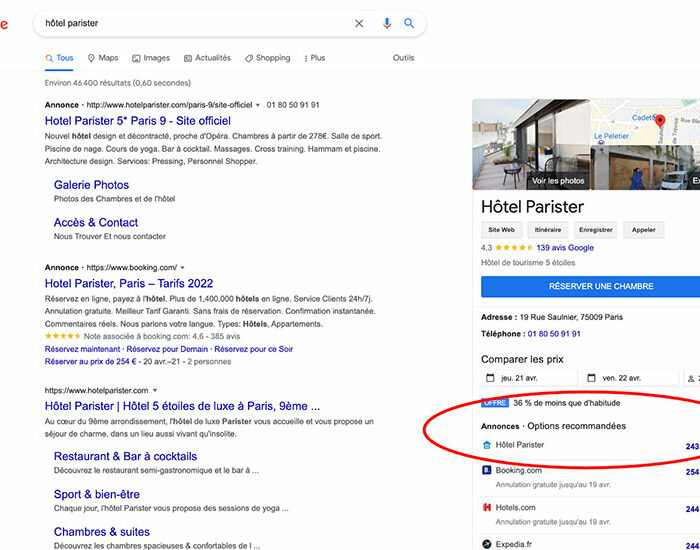Image resolution: width=700 pixels, height=550 pixels.
Task: Switch to the Images tab
Action: tap(150, 58)
